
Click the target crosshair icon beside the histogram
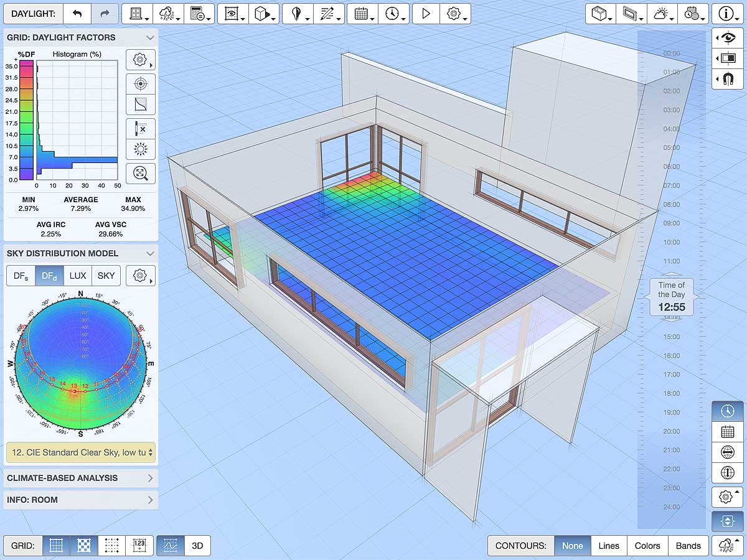tap(141, 83)
